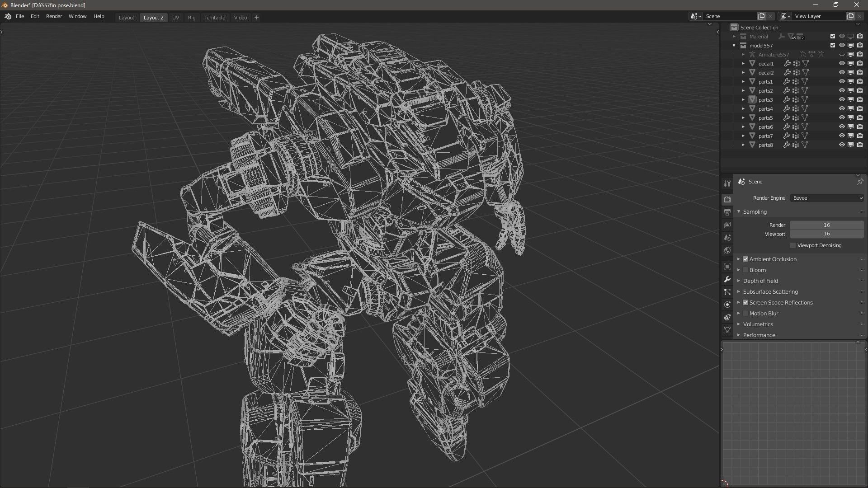Click the vertex groups icon on parts1

pos(796,82)
